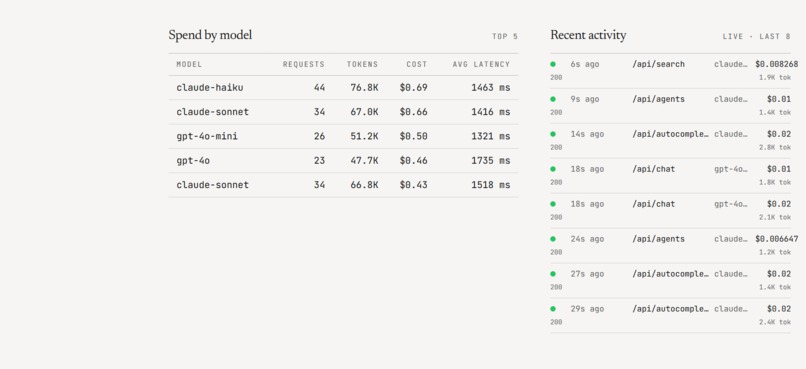Image resolution: width=806 pixels, height=369 pixels.
Task: Click the $0.43 cost cell
Action: 413,185
